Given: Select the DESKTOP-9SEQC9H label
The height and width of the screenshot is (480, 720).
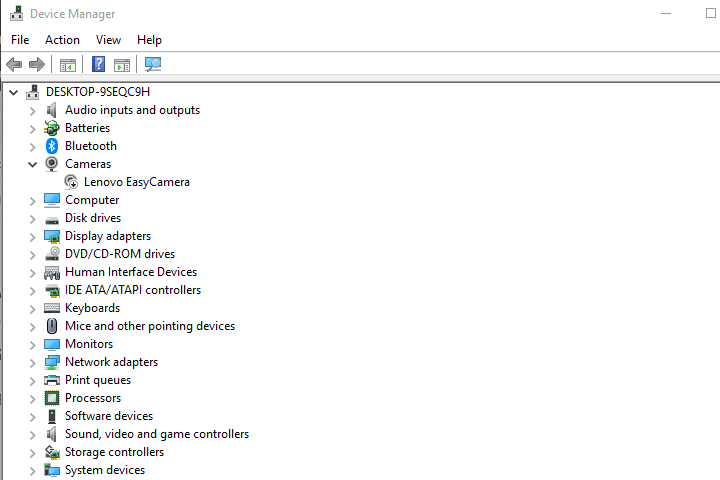Looking at the screenshot, I should pos(98,92).
